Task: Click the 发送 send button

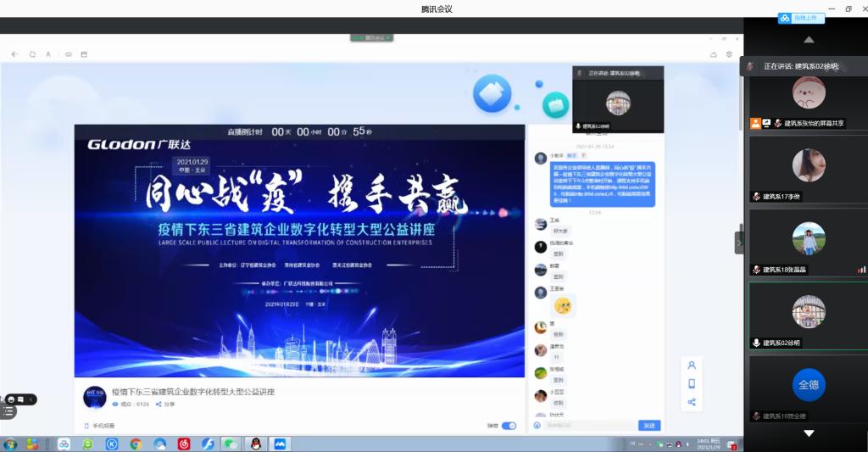Action: tap(648, 425)
